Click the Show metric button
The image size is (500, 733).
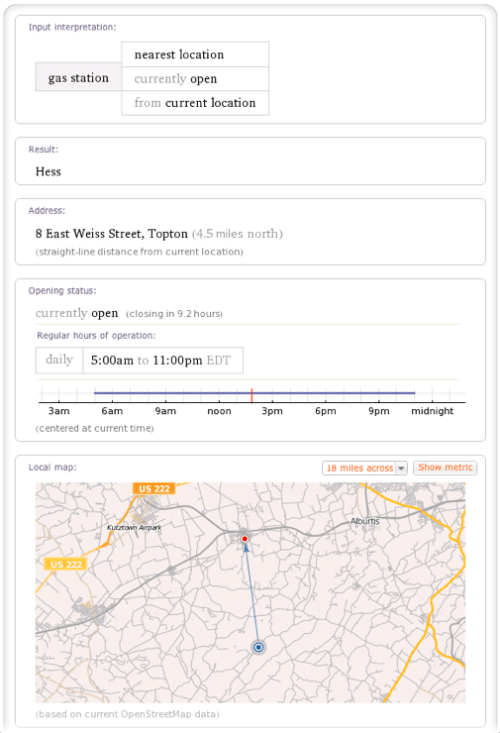[x=445, y=467]
